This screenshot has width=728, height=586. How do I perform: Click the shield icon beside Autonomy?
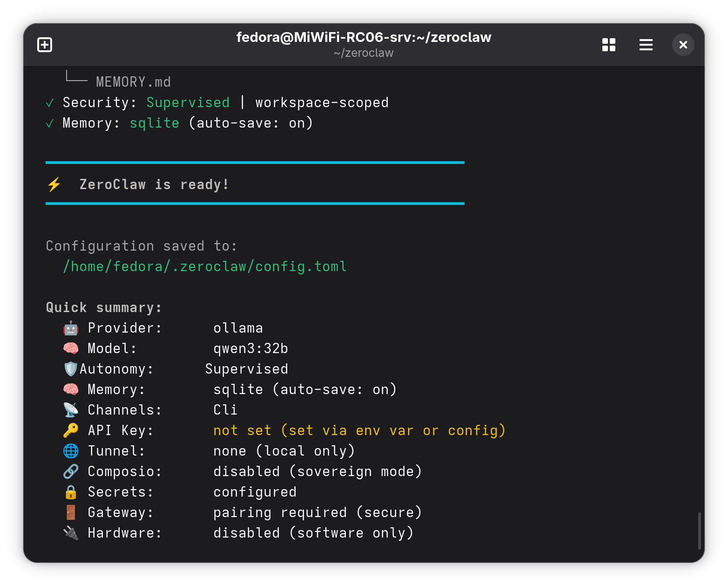tap(70, 369)
